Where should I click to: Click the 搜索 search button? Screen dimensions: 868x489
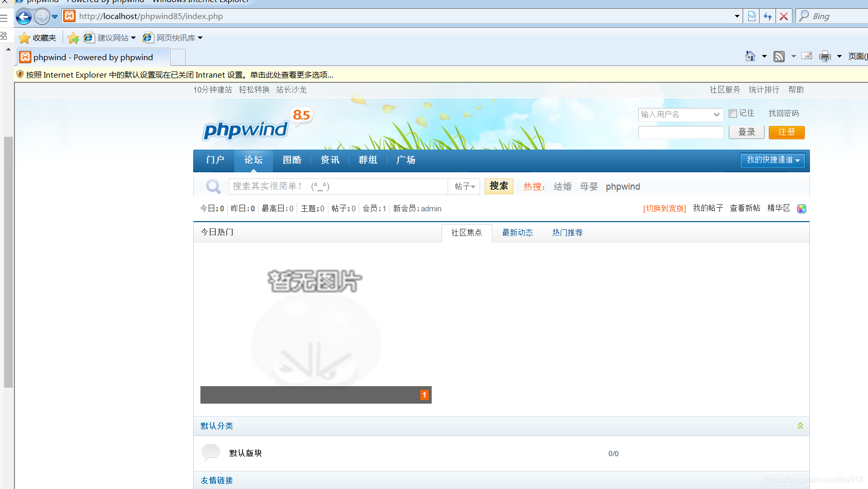(x=498, y=186)
